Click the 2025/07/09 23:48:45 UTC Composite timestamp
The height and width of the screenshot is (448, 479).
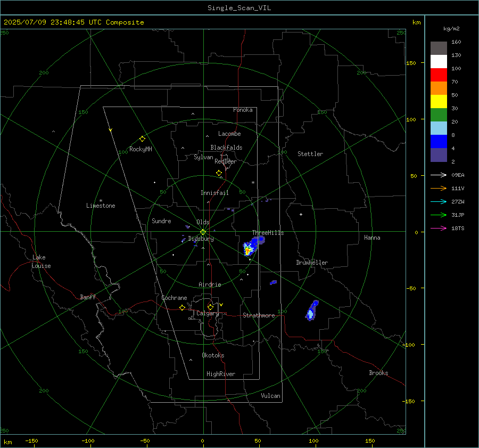click(x=73, y=22)
